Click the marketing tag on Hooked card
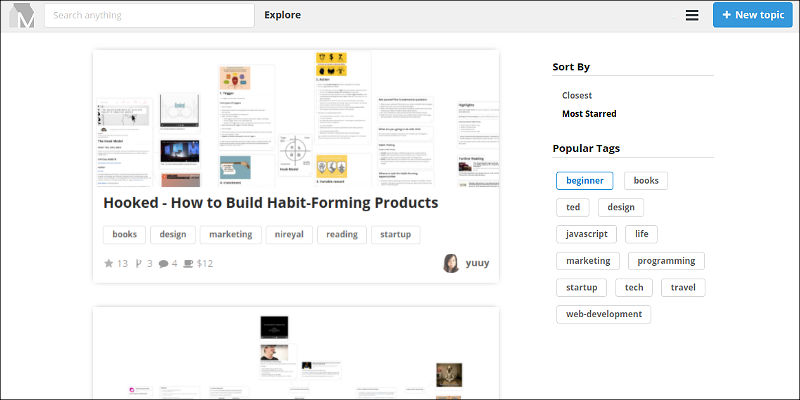This screenshot has height=400, width=800. 231,235
